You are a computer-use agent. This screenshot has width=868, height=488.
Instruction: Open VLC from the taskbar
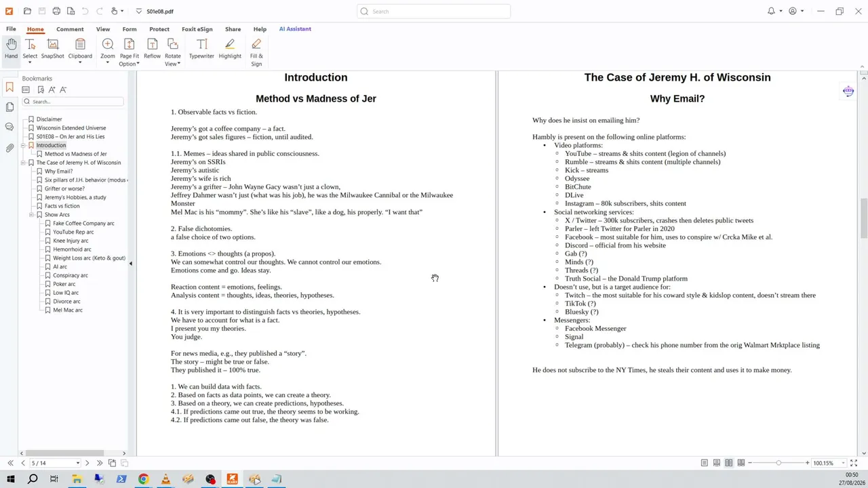click(x=165, y=479)
